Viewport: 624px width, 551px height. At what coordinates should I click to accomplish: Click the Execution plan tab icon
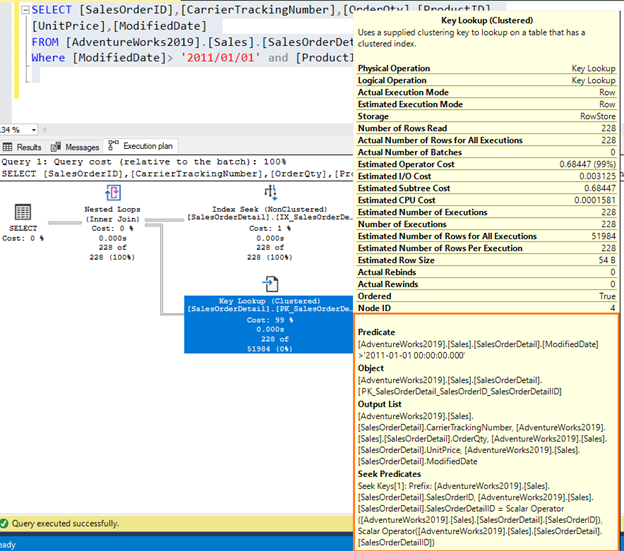pos(113,146)
